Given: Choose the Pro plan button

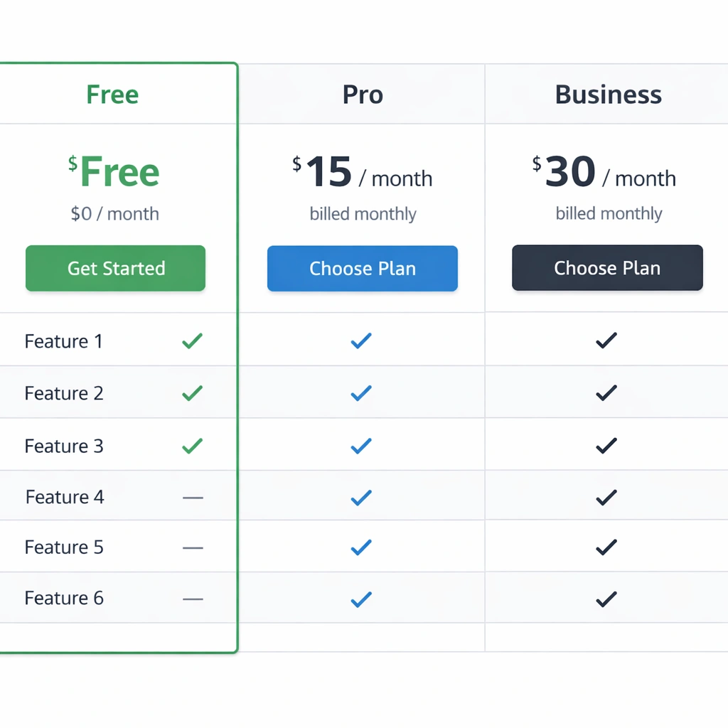Looking at the screenshot, I should pos(362,268).
